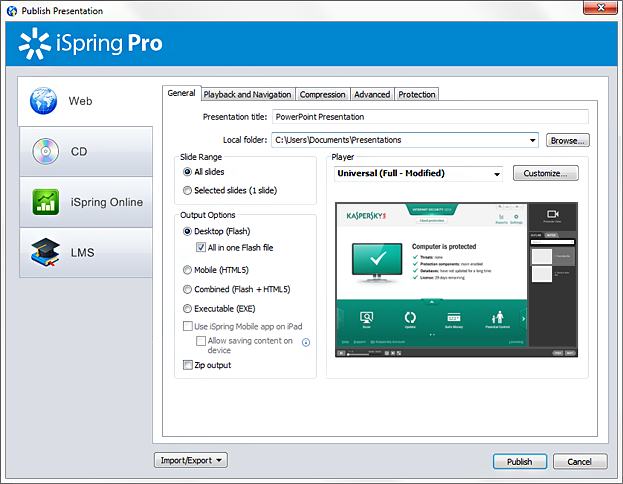Cancel the publish dialog

580,461
